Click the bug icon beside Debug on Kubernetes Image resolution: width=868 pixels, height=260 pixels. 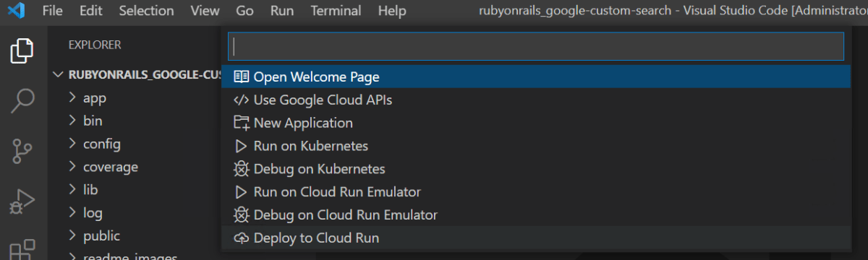pyautogui.click(x=242, y=169)
